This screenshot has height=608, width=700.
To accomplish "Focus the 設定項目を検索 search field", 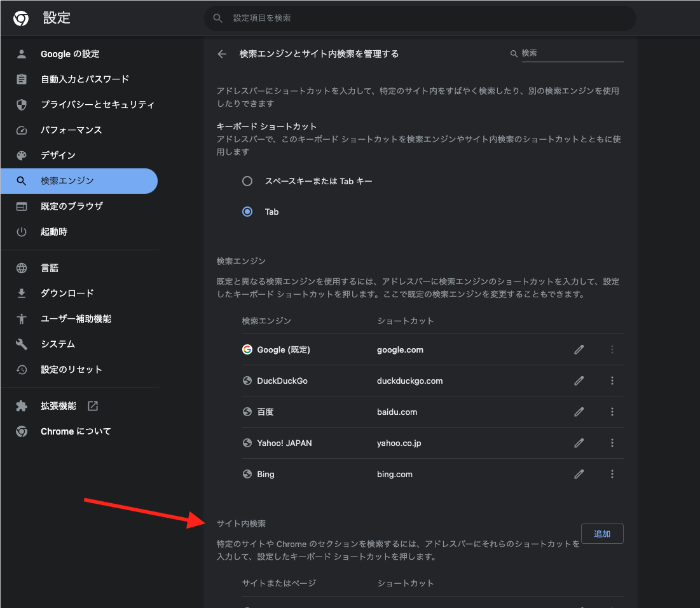I will click(420, 18).
